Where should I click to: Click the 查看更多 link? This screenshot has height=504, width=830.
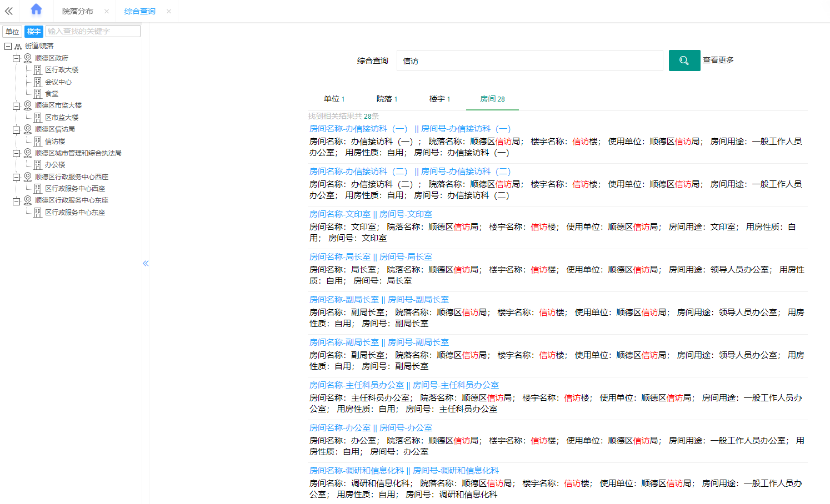[x=718, y=60]
